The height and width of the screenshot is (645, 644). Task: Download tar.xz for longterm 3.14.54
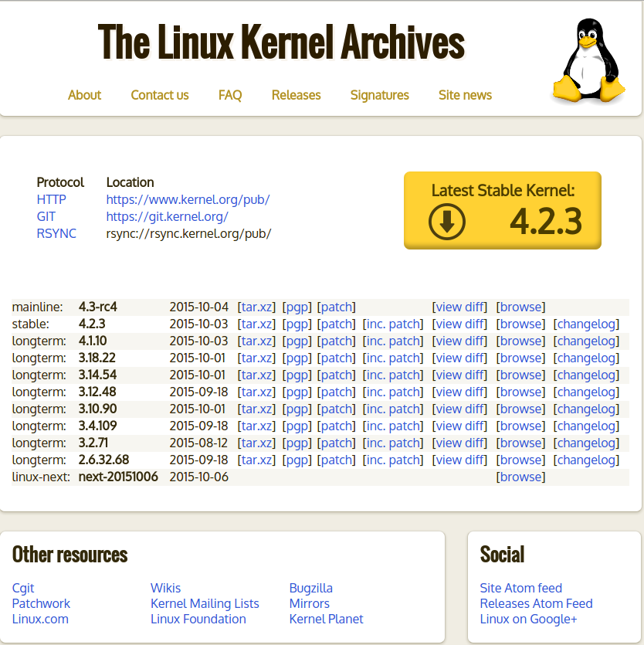pos(256,375)
